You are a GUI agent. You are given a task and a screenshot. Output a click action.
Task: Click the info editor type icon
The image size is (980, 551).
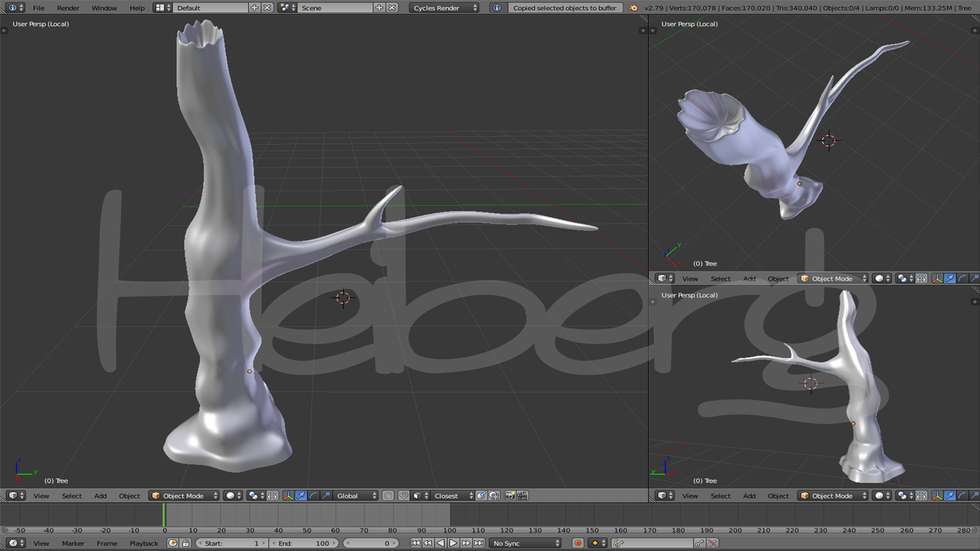15,8
